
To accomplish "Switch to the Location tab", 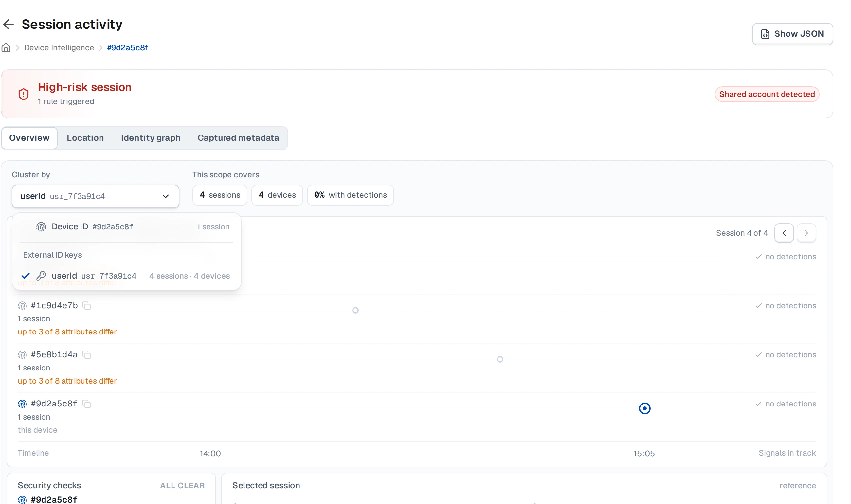I will pyautogui.click(x=85, y=138).
